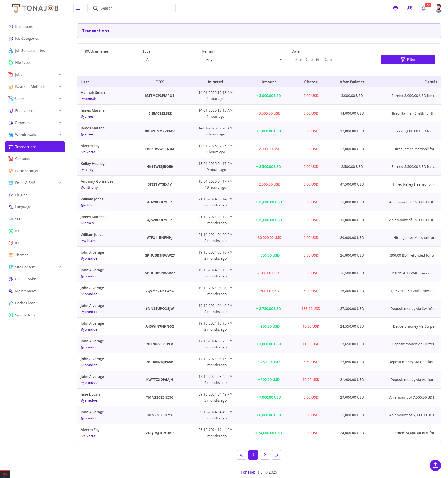Viewport: 448px width, 478px height.
Task: Click the Laravel debug icon at bottom-left
Action: pos(5,474)
